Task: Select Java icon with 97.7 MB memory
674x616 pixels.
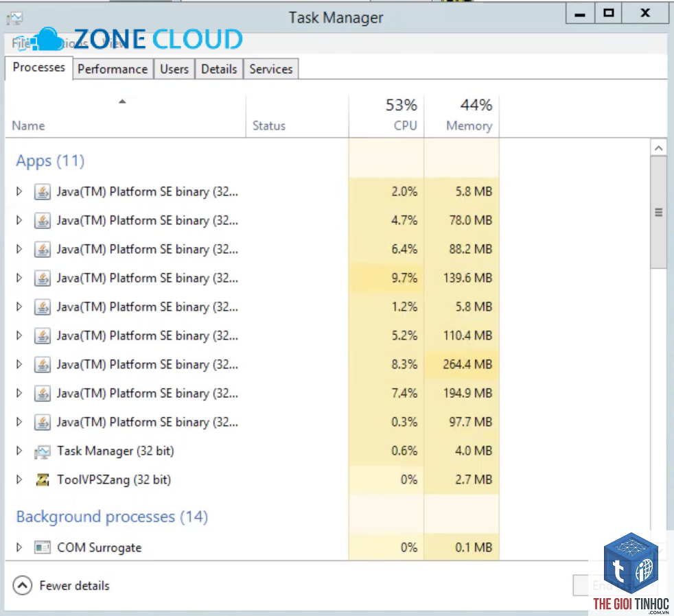Action: point(43,422)
